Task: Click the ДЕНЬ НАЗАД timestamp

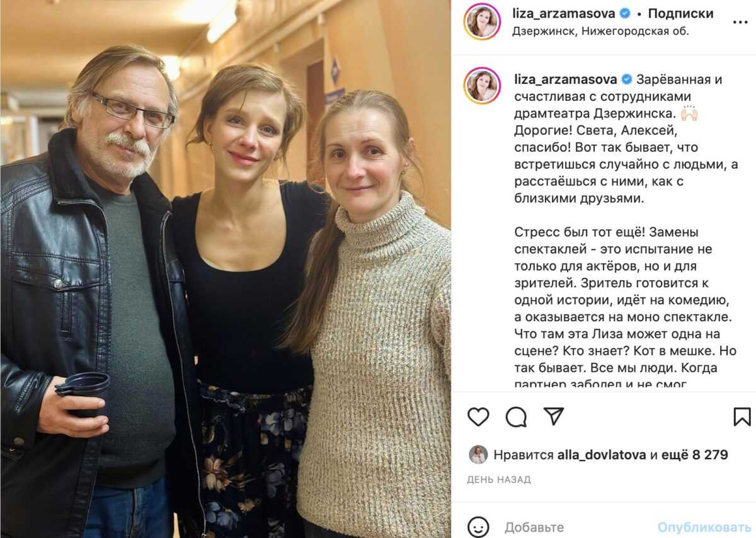Action: pyautogui.click(x=499, y=479)
